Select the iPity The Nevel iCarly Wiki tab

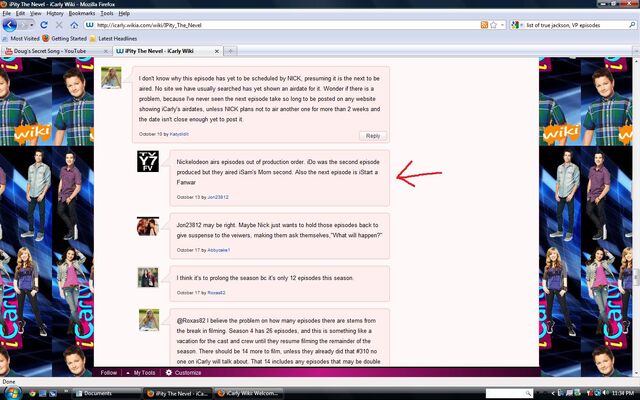coord(167,51)
